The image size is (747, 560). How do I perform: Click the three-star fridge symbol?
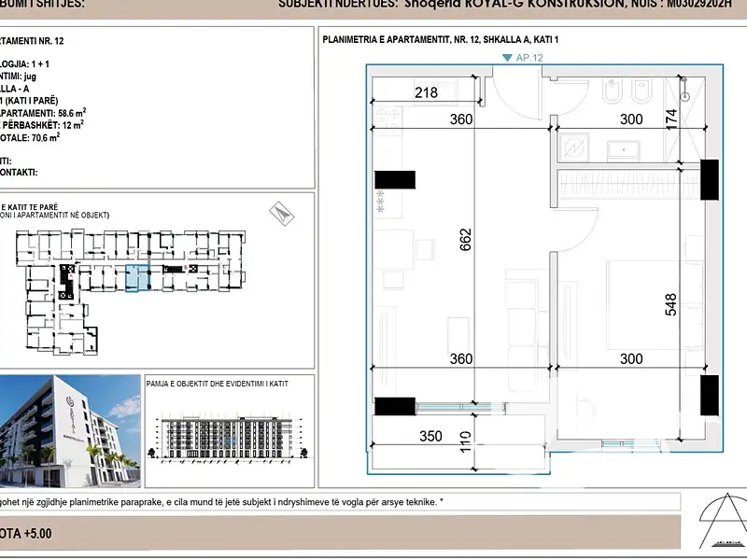380,202
